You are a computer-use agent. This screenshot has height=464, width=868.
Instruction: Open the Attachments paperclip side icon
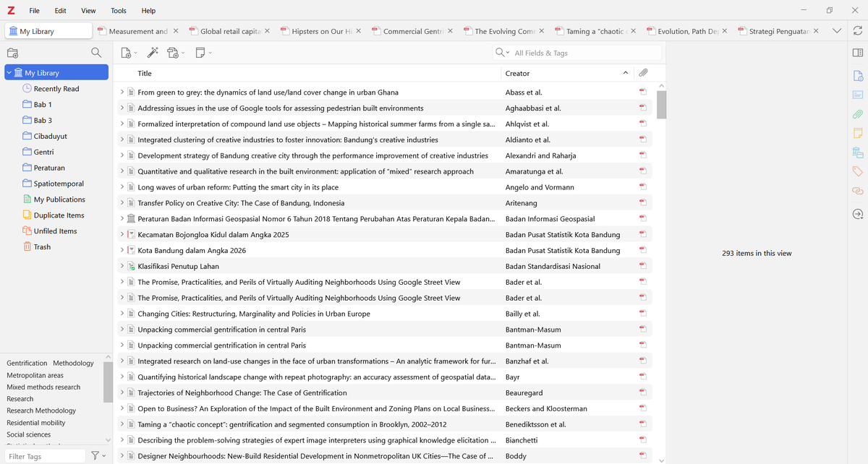pyautogui.click(x=858, y=114)
